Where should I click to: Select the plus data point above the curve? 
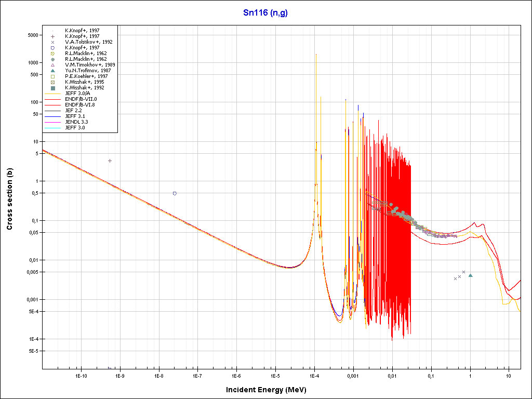pos(110,161)
